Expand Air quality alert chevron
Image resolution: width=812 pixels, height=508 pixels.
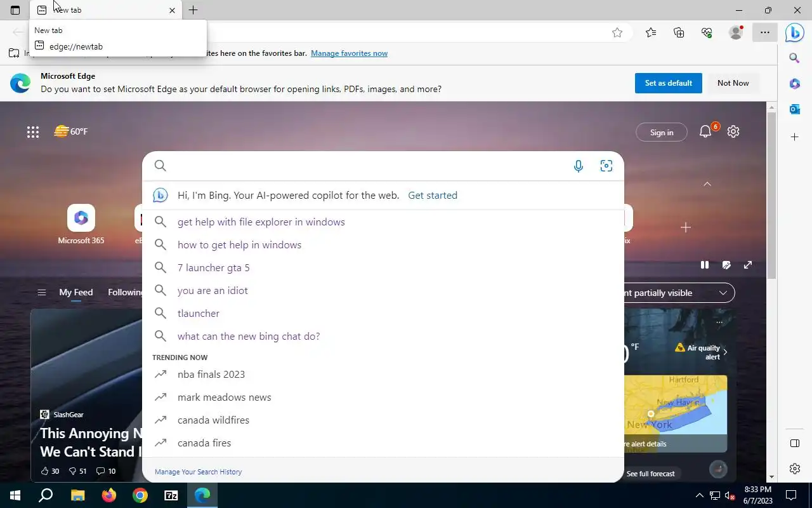pos(725,352)
